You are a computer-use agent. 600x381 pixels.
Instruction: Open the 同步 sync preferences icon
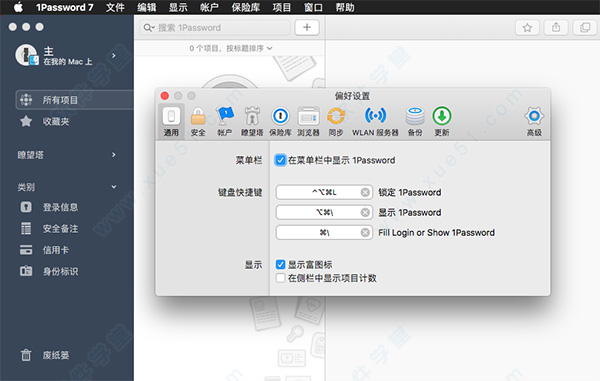(336, 116)
